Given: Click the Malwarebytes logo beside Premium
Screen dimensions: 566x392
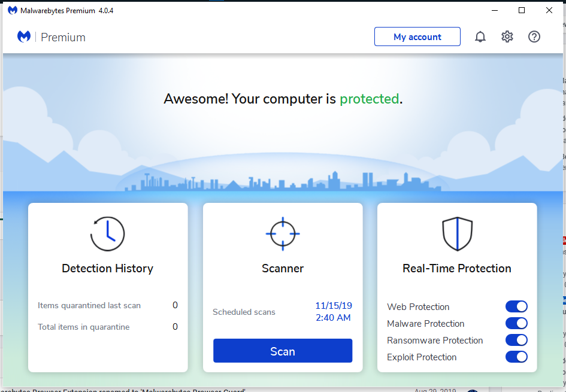Looking at the screenshot, I should pos(24,37).
